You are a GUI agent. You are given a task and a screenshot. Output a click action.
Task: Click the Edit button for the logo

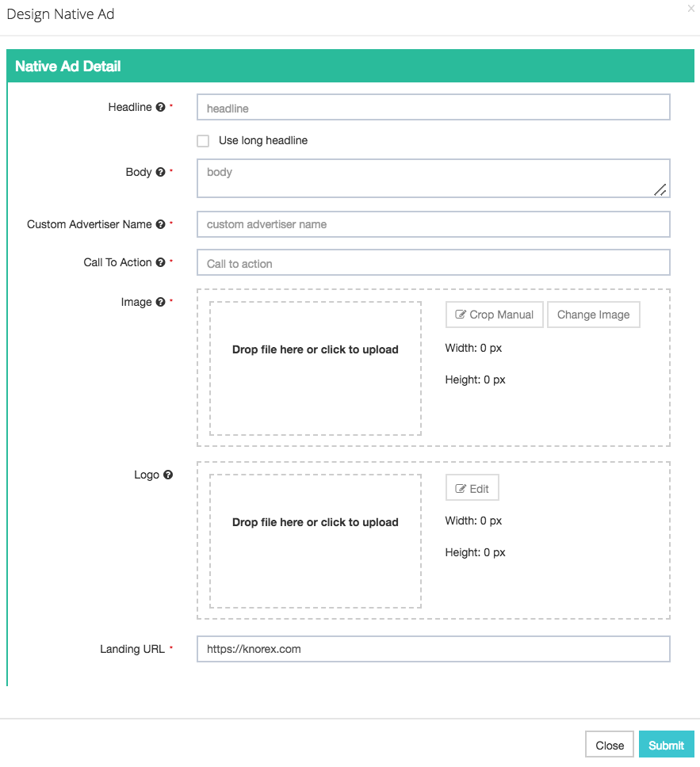(472, 489)
